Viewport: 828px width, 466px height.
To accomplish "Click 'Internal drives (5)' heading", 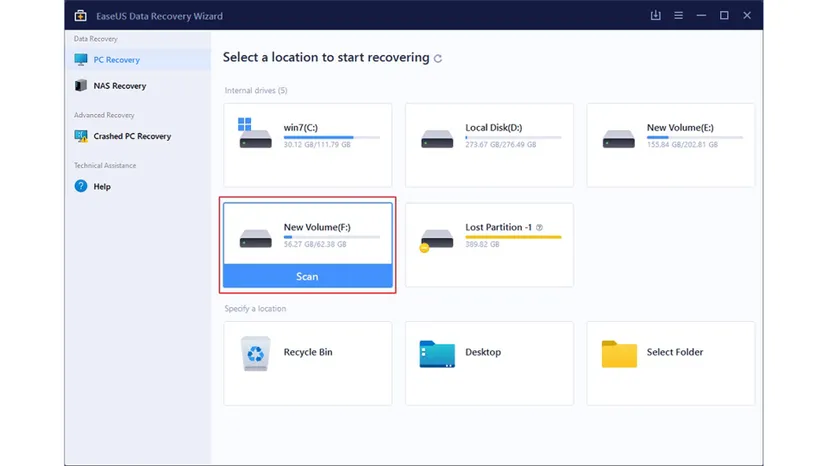I will tap(256, 90).
